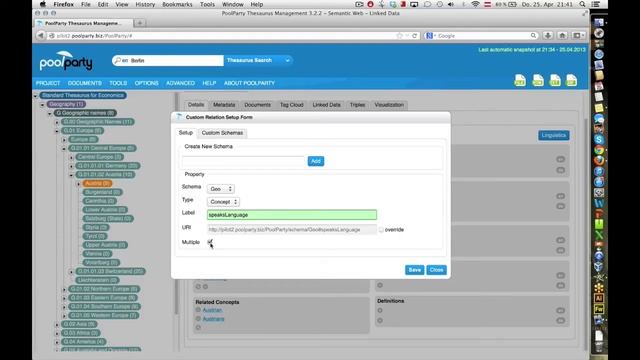640x360 pixels.
Task: Expand the G.03 Africa node
Action: [x=57, y=333]
